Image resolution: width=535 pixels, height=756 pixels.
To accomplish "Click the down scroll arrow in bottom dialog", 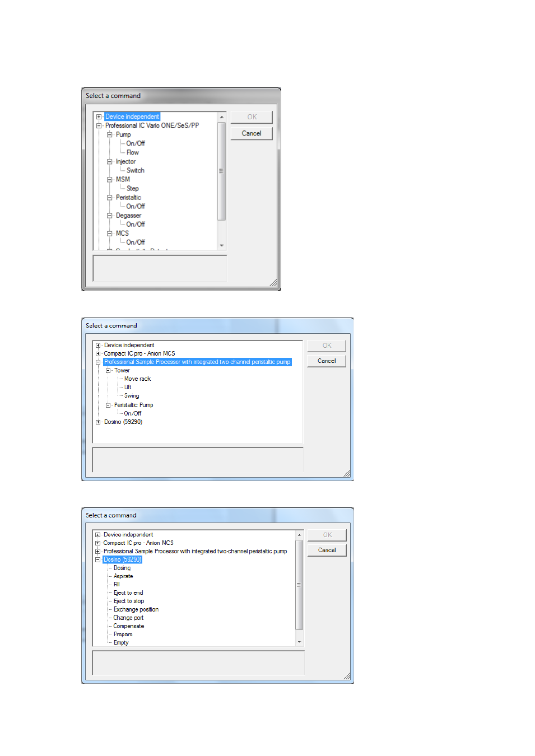I will click(299, 642).
